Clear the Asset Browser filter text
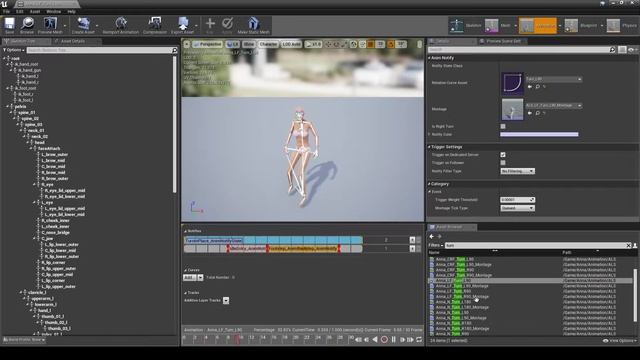Image resolution: width=640 pixels, height=360 pixels. [628, 245]
